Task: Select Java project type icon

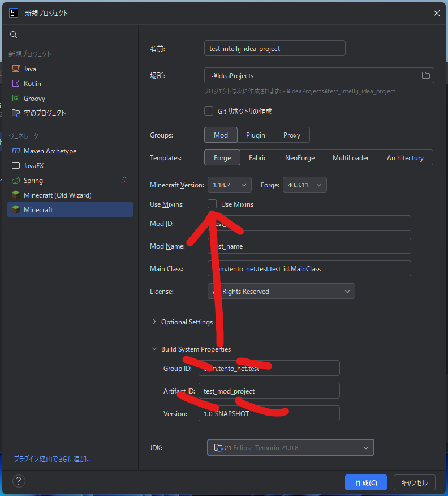Action: 16,69
